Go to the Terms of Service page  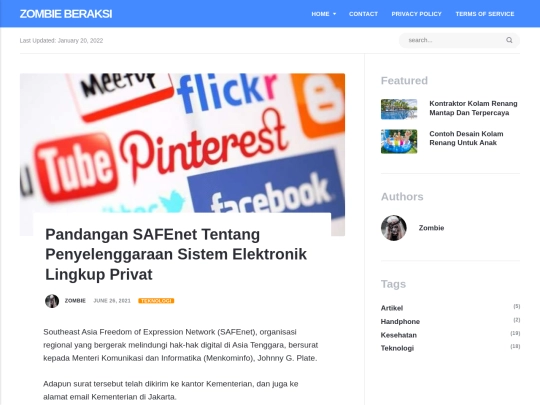click(485, 14)
